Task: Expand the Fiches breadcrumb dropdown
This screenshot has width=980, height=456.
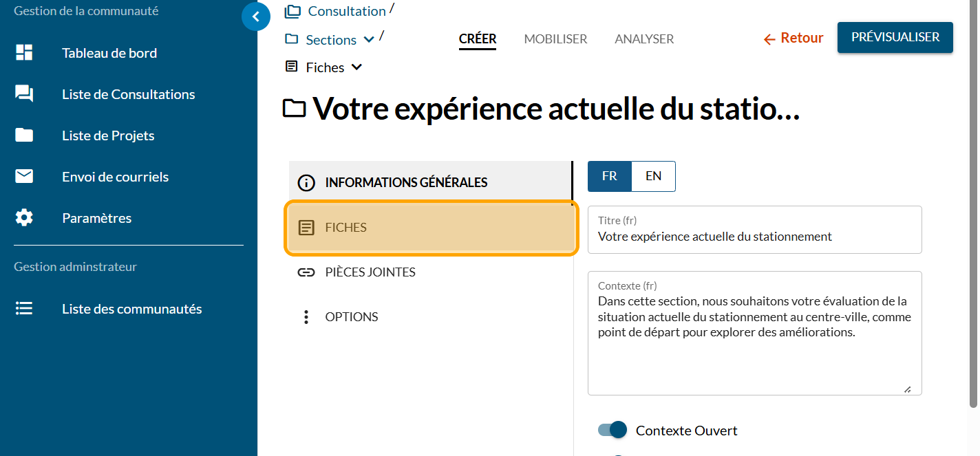Action: pyautogui.click(x=356, y=67)
